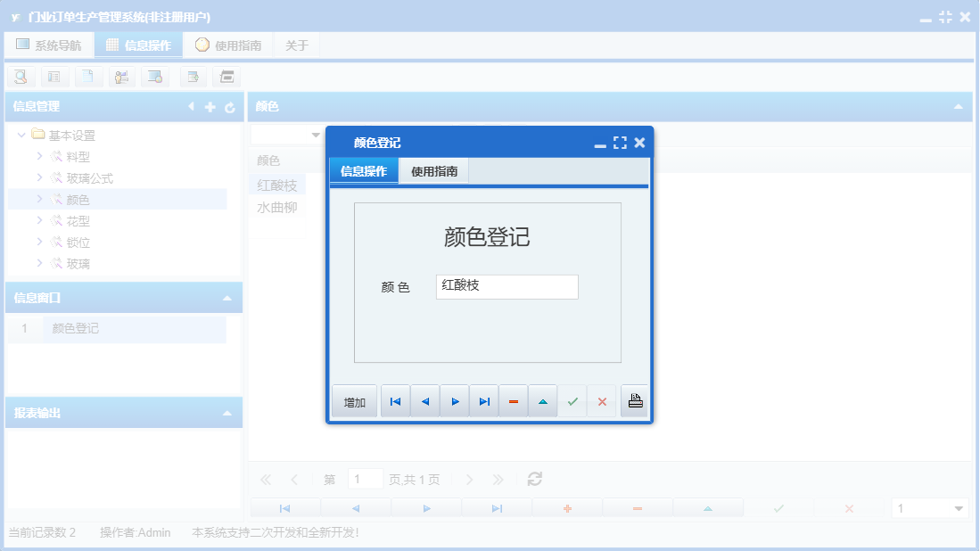Select the user settings icon on the toolbar

click(x=122, y=77)
